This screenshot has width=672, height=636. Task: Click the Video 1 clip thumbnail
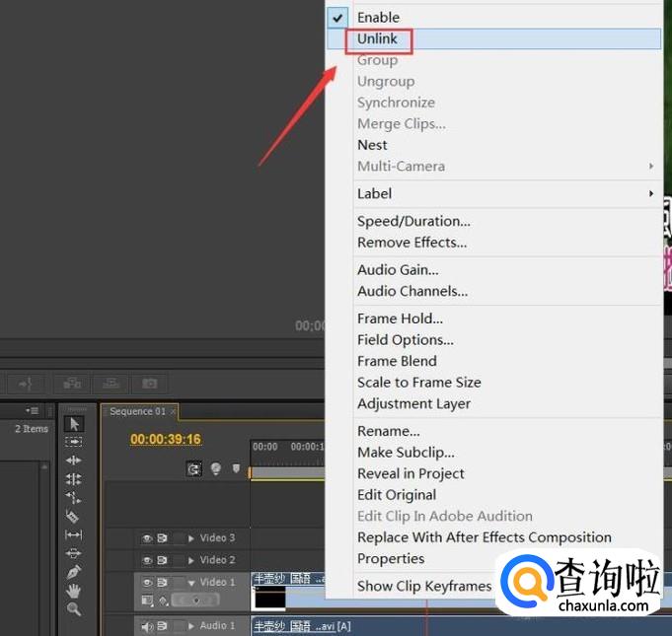tap(269, 598)
